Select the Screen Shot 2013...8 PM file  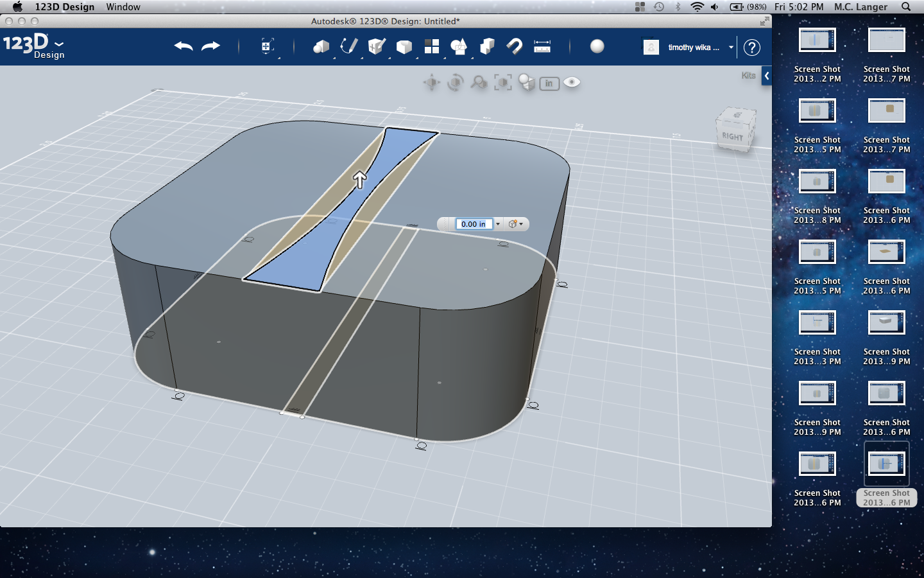817,197
